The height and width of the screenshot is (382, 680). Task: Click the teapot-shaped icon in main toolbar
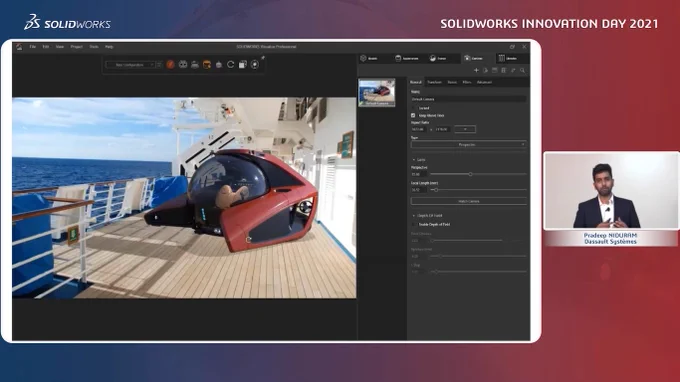pos(219,65)
